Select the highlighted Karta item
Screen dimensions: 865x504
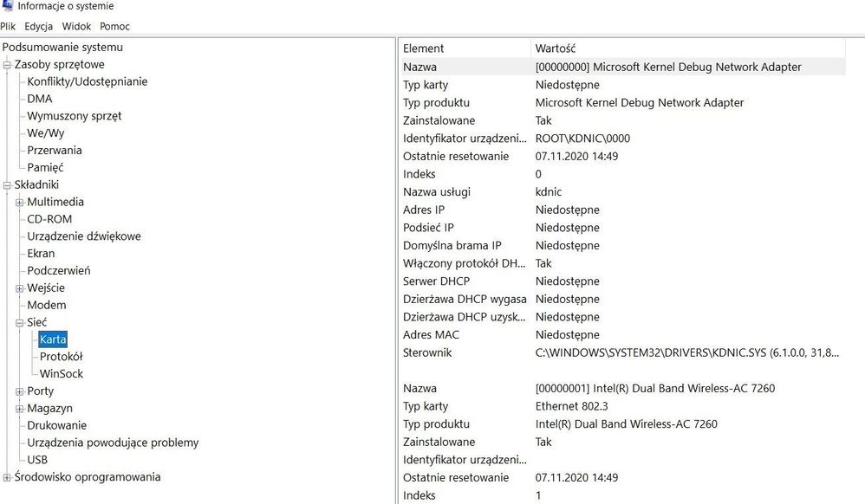pos(53,339)
